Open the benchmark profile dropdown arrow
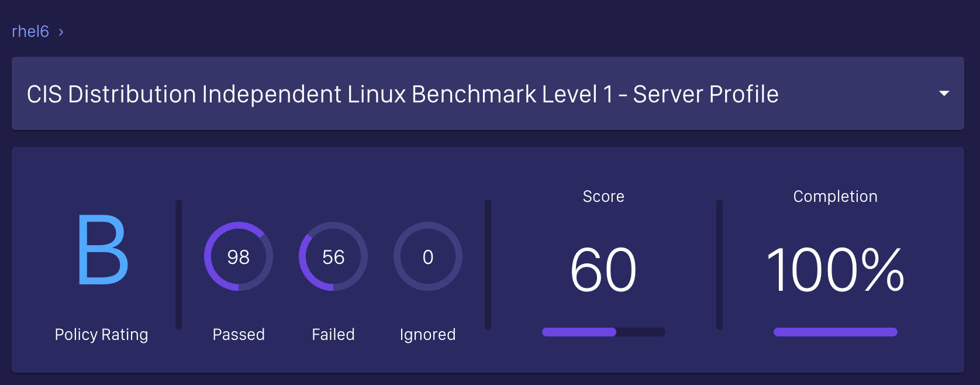This screenshot has height=385, width=980. click(943, 94)
